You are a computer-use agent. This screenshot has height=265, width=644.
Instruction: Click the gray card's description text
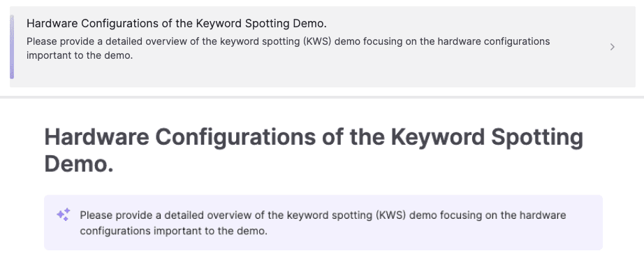pos(288,48)
